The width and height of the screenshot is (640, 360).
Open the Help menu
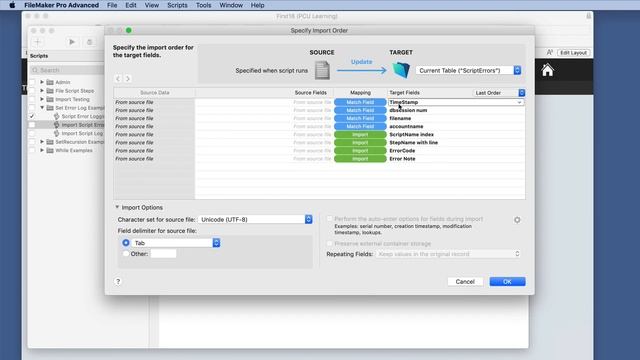click(x=257, y=5)
